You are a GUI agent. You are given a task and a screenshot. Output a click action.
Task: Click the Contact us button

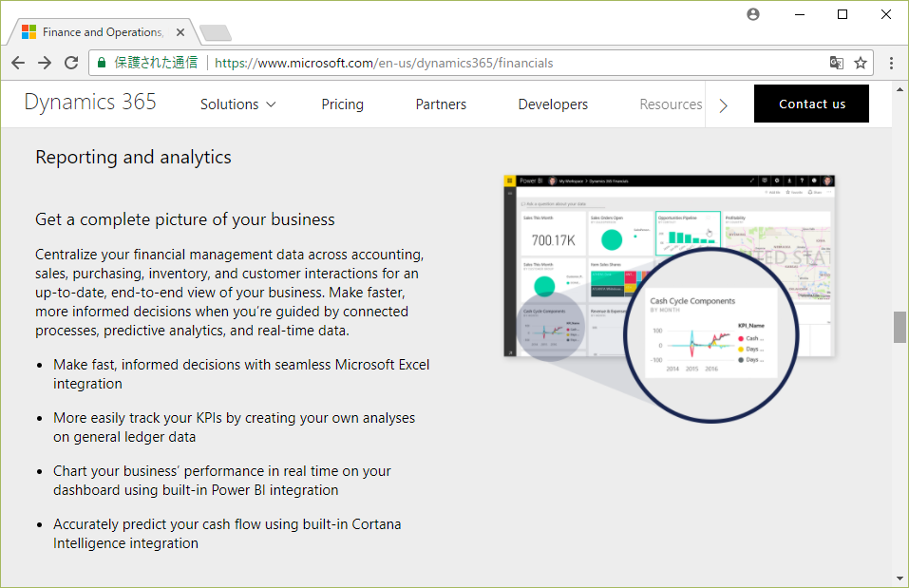tap(811, 104)
